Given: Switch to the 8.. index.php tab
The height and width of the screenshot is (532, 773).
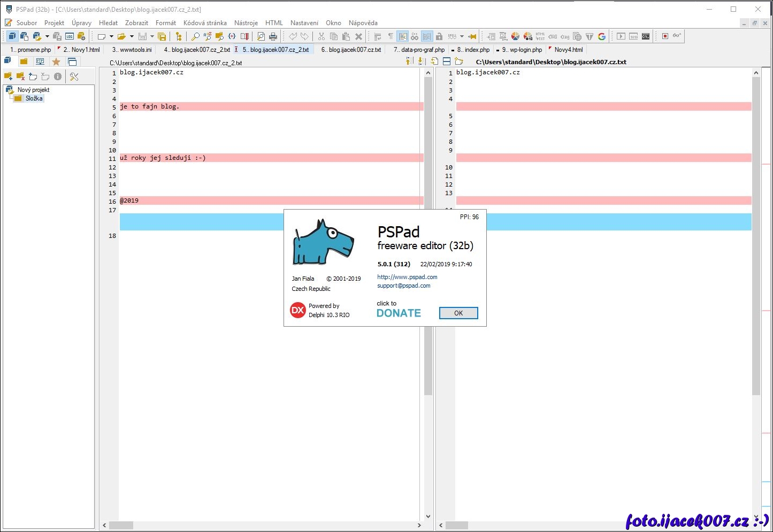Looking at the screenshot, I should tap(473, 50).
